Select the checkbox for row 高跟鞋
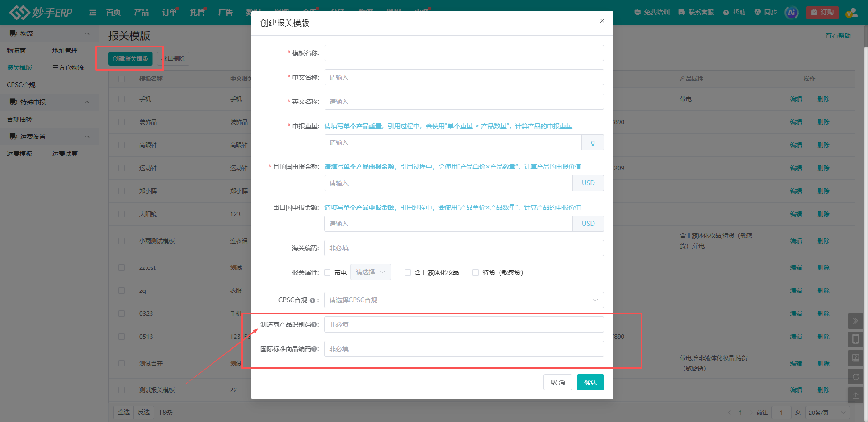The width and height of the screenshot is (868, 422). (x=122, y=145)
